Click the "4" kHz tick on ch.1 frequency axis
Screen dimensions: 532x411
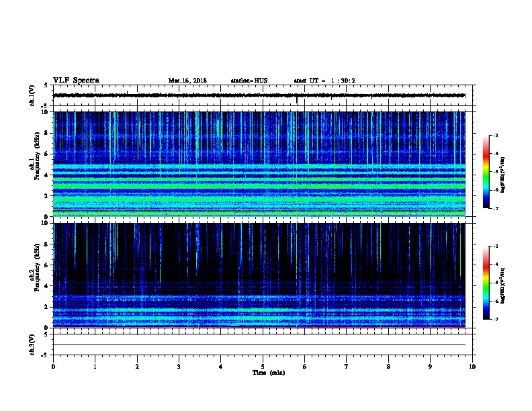pos(46,175)
